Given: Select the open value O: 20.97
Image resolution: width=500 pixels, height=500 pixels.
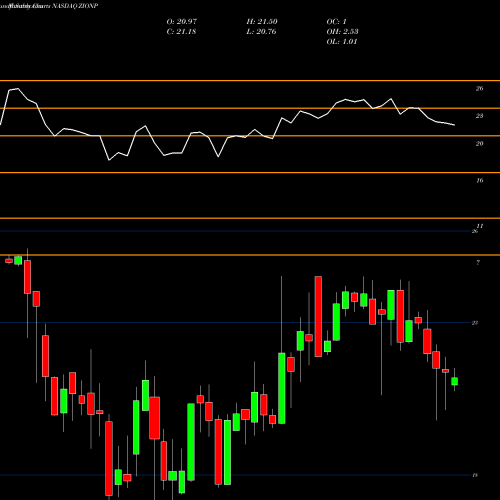Looking at the screenshot, I should tap(182, 22).
